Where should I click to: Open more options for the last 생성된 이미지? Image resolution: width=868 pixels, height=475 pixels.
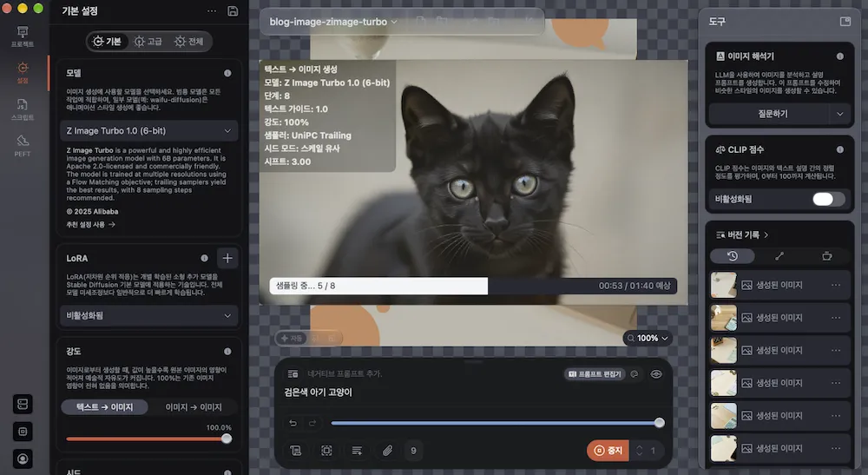point(836,448)
